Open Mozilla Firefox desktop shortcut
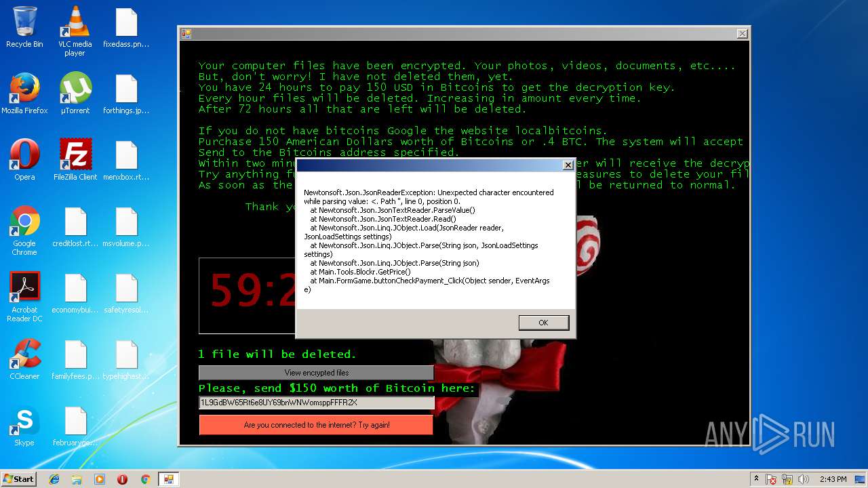 (x=24, y=94)
